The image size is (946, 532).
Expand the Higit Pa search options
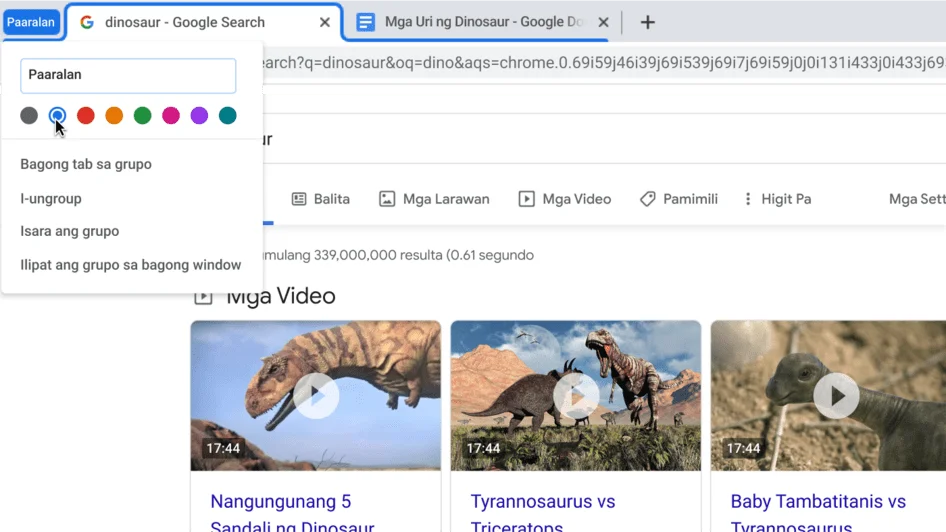776,199
